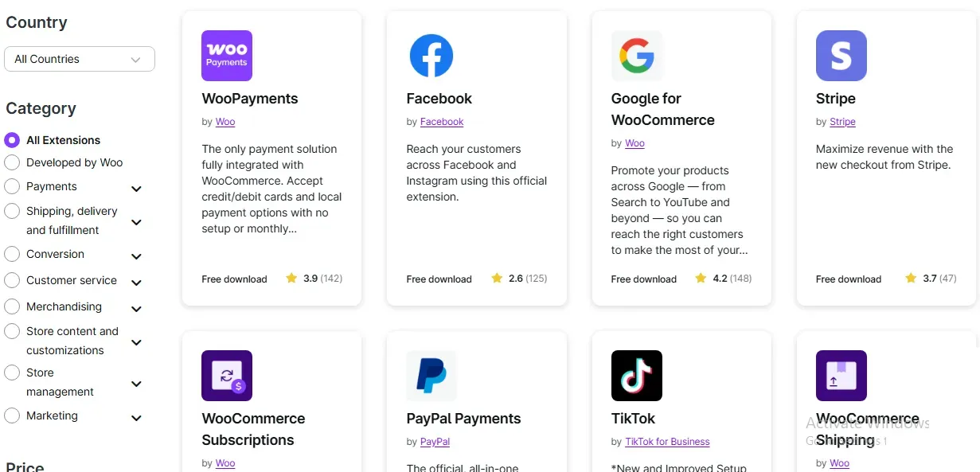Image resolution: width=980 pixels, height=472 pixels.
Task: Select the All Extensions radio button
Action: pyautogui.click(x=12, y=139)
